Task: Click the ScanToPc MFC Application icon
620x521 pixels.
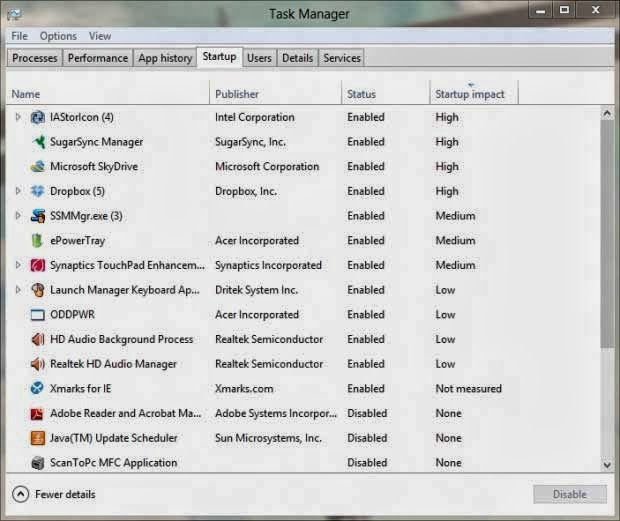Action: [x=38, y=462]
